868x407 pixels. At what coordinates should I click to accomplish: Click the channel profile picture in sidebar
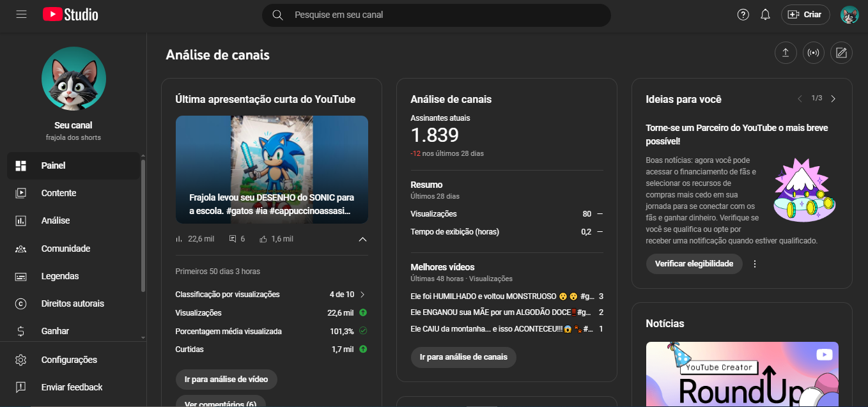(x=74, y=79)
